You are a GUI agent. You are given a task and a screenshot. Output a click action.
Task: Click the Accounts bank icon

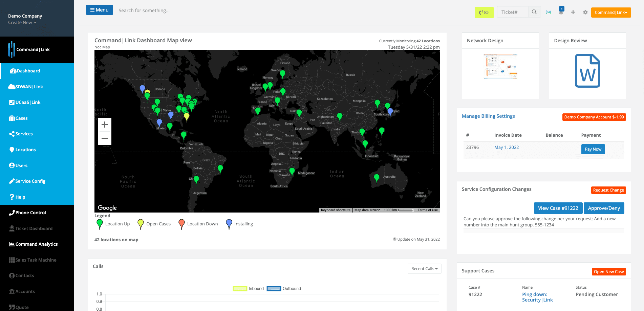(12, 291)
